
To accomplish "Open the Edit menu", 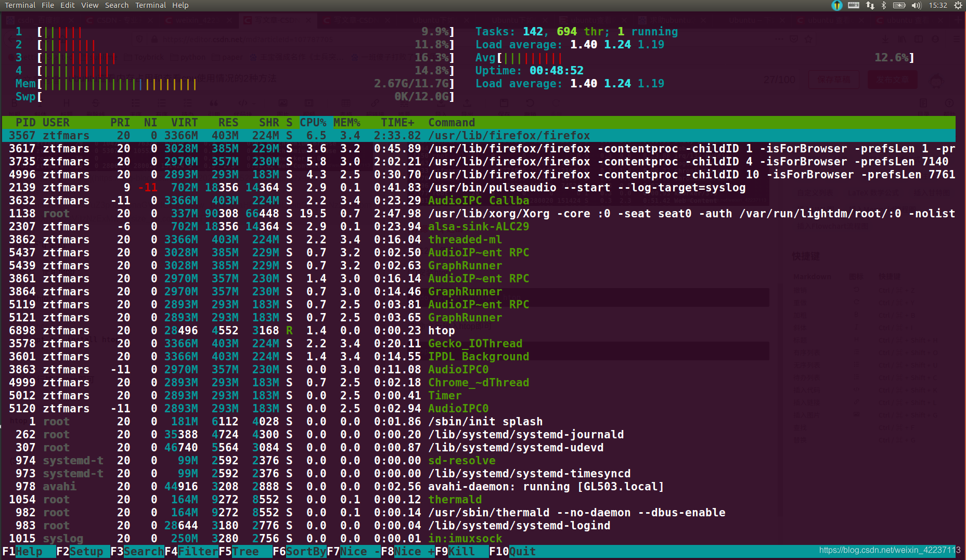I will point(68,5).
